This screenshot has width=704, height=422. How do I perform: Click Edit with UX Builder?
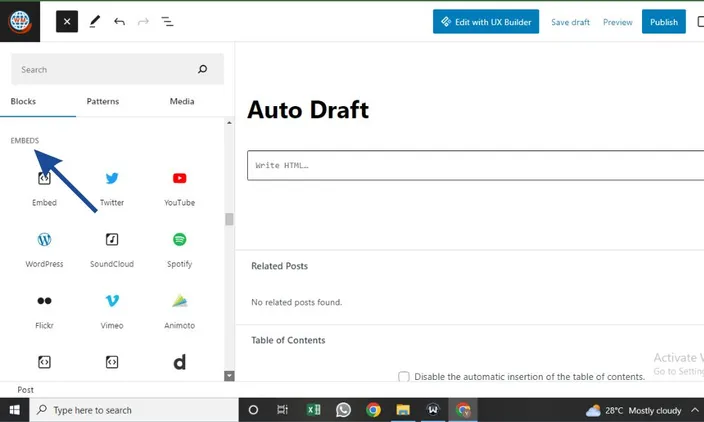pyautogui.click(x=486, y=22)
